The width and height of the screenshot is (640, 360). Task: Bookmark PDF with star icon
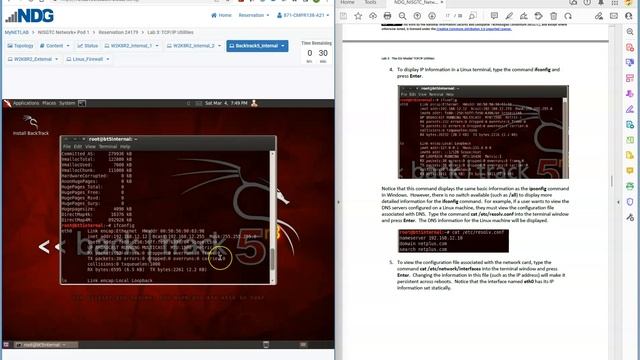pos(358,16)
